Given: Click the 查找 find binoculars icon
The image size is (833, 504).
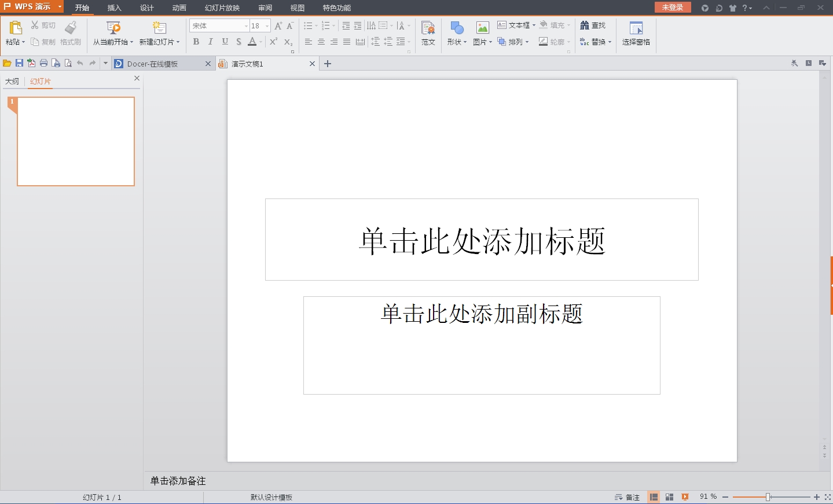Looking at the screenshot, I should [x=585, y=25].
